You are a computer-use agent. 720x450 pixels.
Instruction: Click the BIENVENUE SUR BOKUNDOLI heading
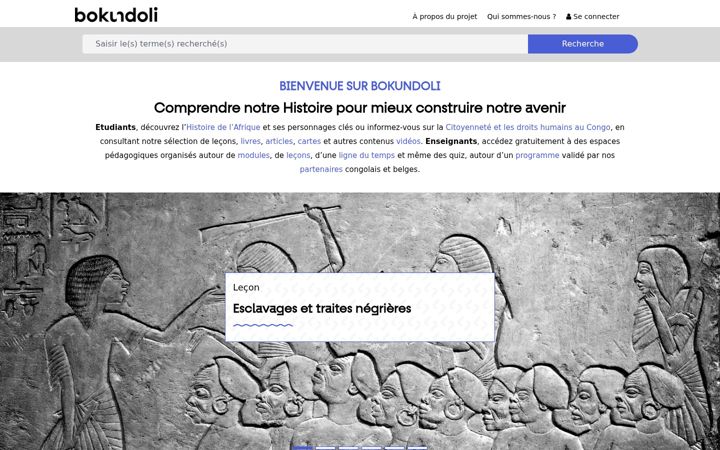pyautogui.click(x=360, y=86)
